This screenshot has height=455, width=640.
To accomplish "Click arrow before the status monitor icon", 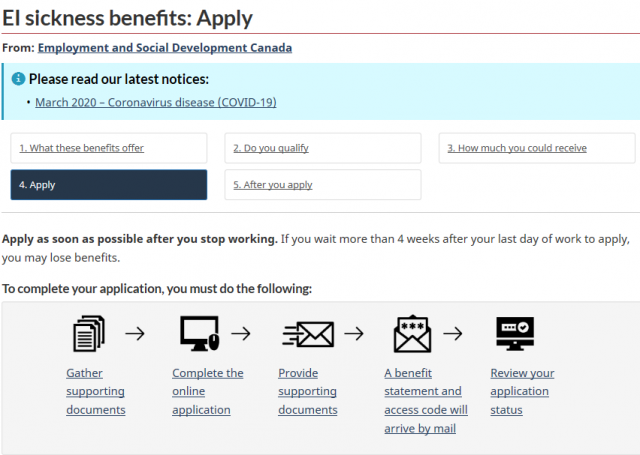I will (453, 333).
